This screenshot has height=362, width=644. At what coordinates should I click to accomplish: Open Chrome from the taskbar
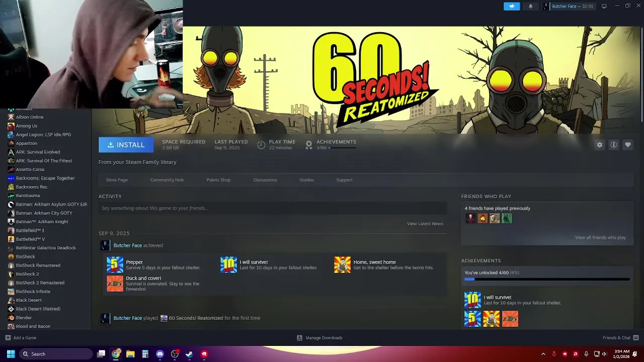116,354
